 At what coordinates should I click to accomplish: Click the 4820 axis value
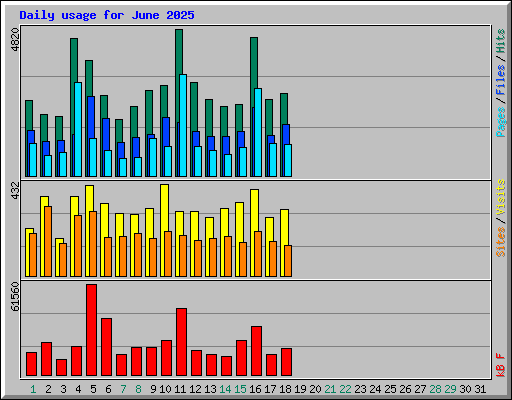point(15,40)
